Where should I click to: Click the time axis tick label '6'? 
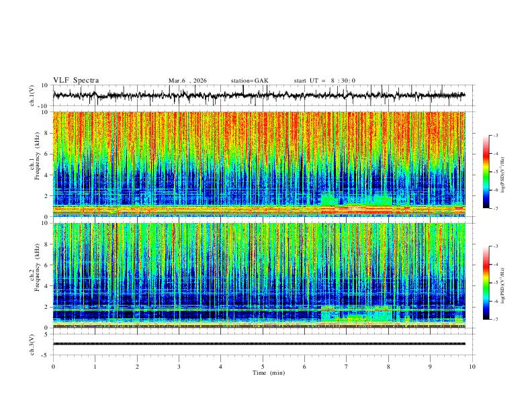point(304,367)
